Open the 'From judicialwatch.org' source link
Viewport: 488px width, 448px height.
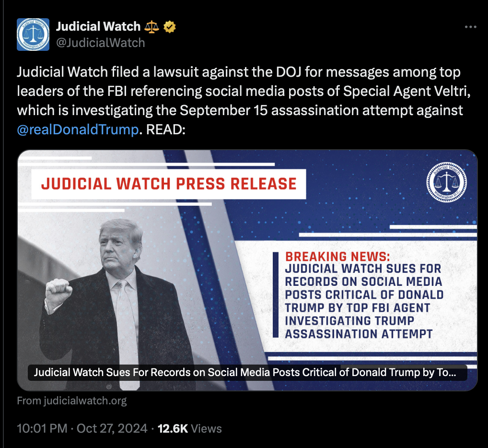72,401
